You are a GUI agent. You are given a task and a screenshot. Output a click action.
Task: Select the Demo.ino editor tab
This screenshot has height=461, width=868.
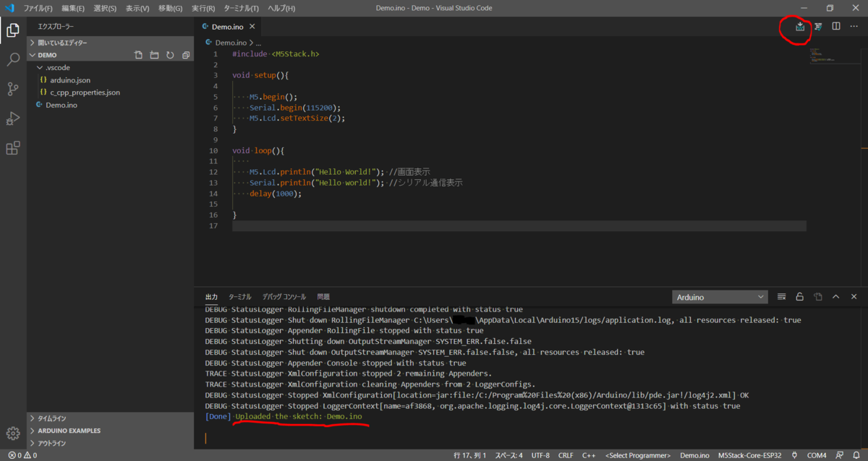point(229,27)
